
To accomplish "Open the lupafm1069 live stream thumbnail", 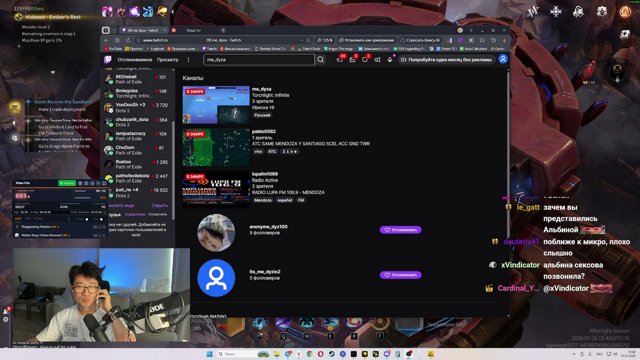I will click(x=216, y=189).
